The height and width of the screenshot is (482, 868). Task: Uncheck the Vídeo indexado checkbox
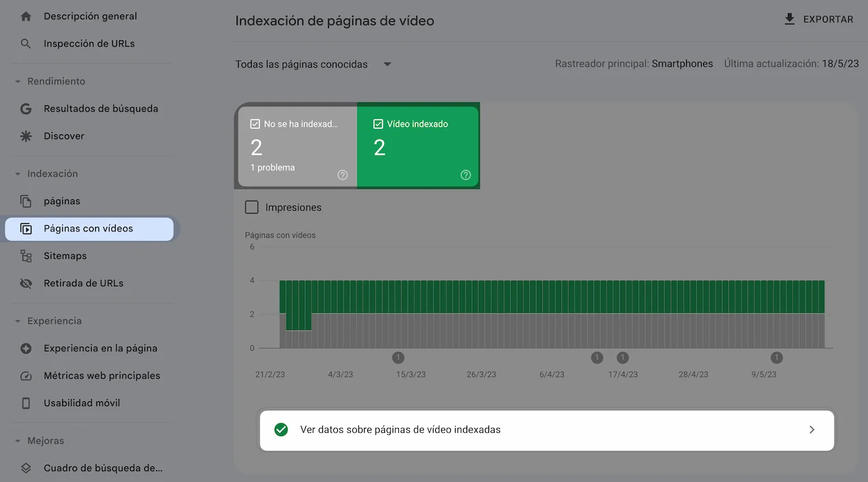point(378,124)
